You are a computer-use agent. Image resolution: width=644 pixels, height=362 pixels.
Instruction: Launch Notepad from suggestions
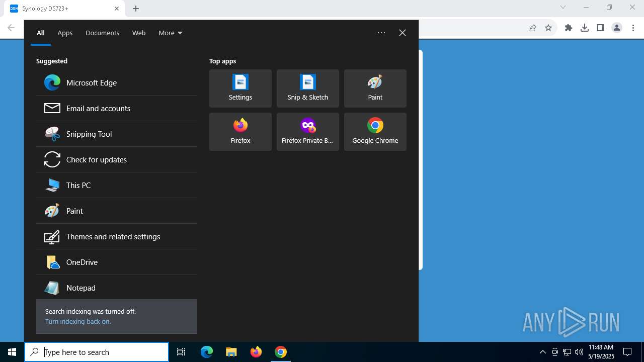(117, 288)
